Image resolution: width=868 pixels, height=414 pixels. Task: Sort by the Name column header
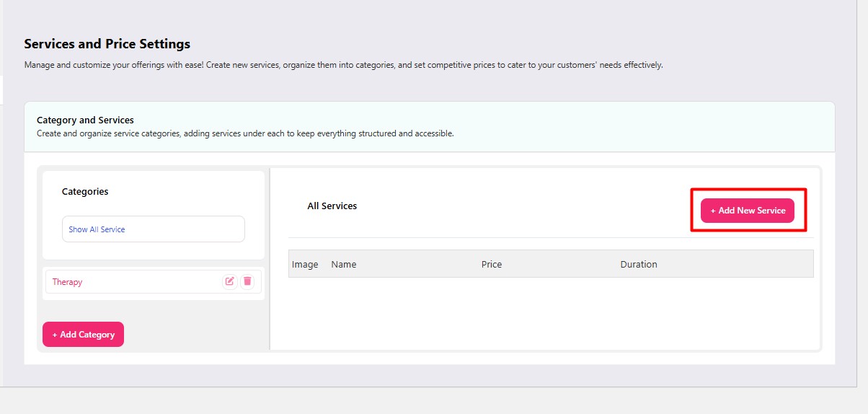point(344,264)
